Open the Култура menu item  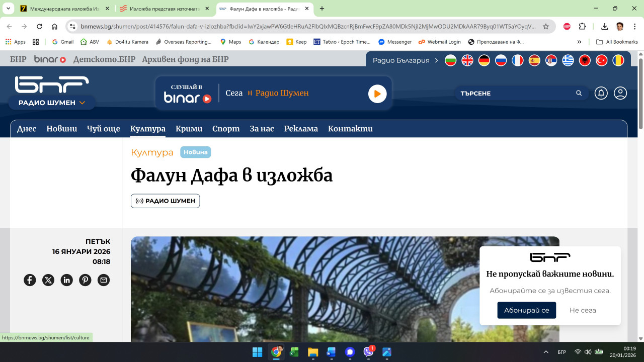(x=147, y=129)
